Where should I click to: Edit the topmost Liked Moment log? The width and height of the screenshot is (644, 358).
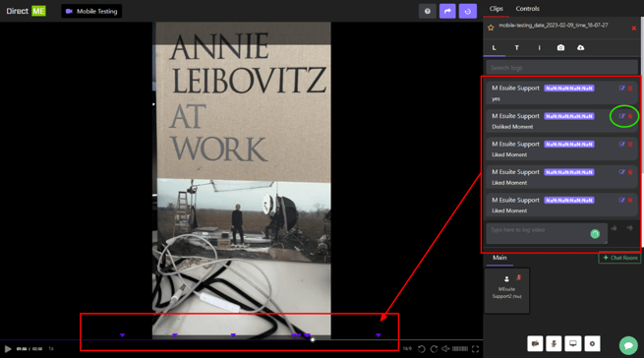[x=621, y=144]
